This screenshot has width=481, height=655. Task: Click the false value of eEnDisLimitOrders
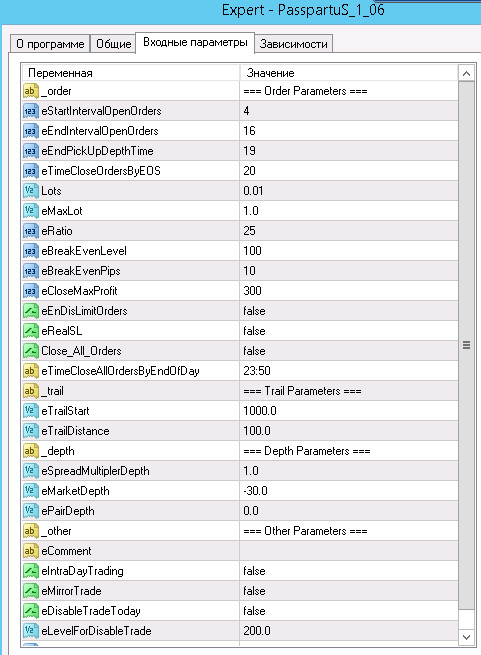pos(254,311)
